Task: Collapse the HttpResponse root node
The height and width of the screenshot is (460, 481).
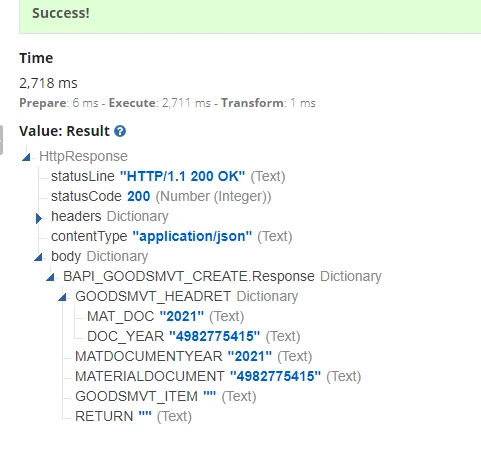Action: pos(27,157)
